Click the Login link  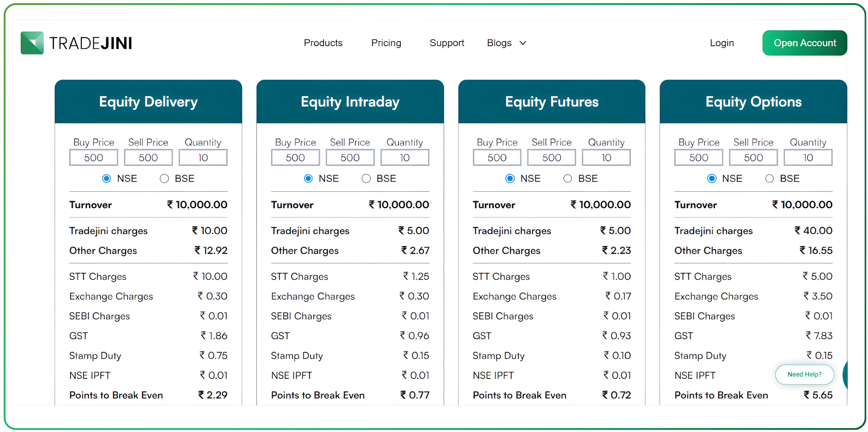pyautogui.click(x=722, y=43)
